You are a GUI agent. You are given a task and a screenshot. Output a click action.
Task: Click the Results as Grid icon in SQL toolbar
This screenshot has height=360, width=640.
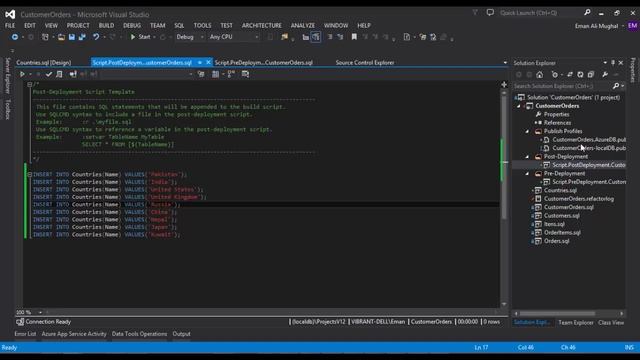pyautogui.click(x=216, y=74)
